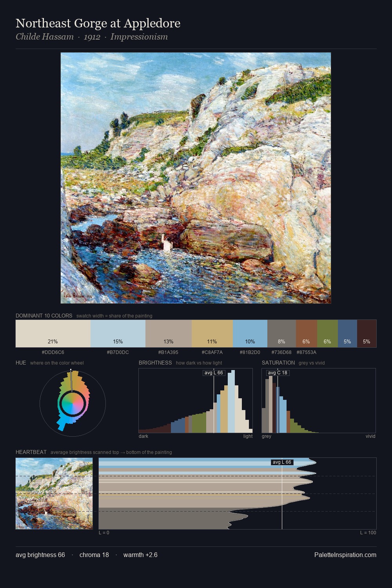Viewport: 392px width, 588px height.
Task: Click the year 1912
Action: [92, 37]
